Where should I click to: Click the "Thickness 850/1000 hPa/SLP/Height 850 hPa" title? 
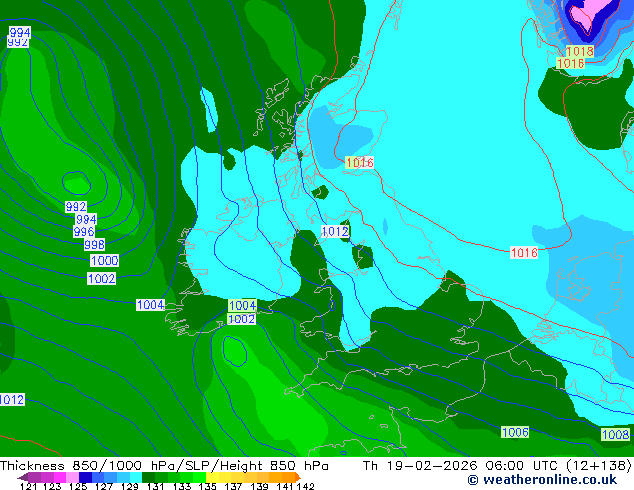[164, 465]
